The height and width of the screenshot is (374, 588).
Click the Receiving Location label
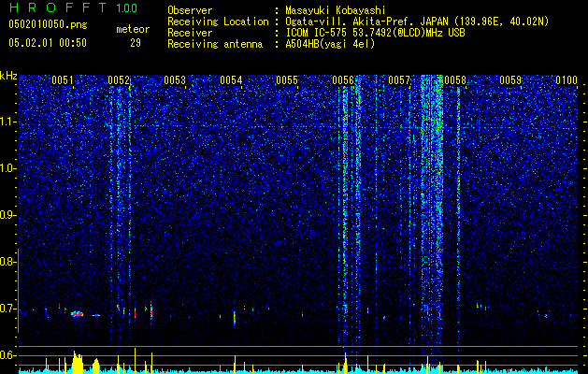[x=218, y=22]
